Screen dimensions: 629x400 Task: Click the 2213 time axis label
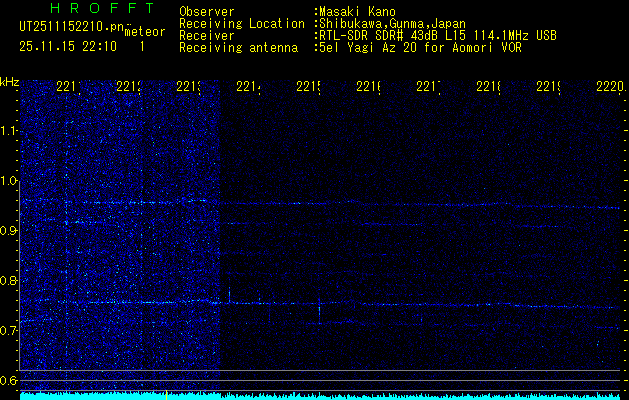tap(188, 86)
